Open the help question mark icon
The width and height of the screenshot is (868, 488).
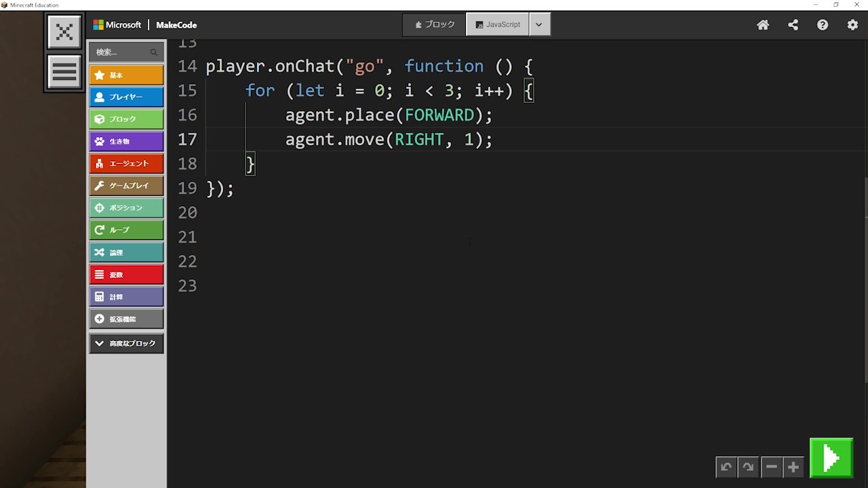(823, 25)
